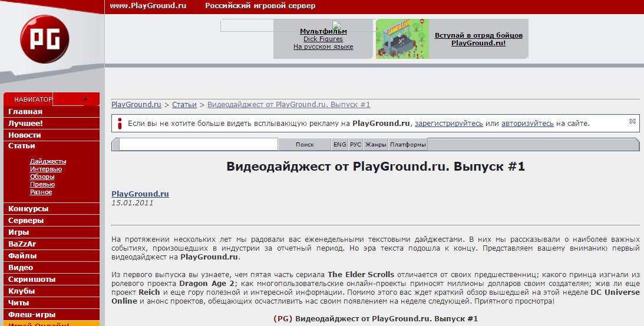The width and height of the screenshot is (644, 326).
Task: Click Статьи breadcrumb link
Action: (x=184, y=105)
